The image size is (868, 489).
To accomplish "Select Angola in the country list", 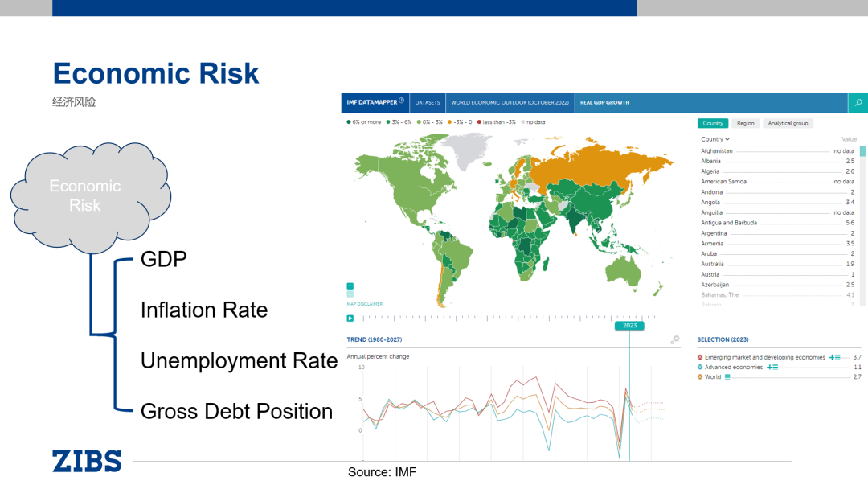I will click(777, 202).
